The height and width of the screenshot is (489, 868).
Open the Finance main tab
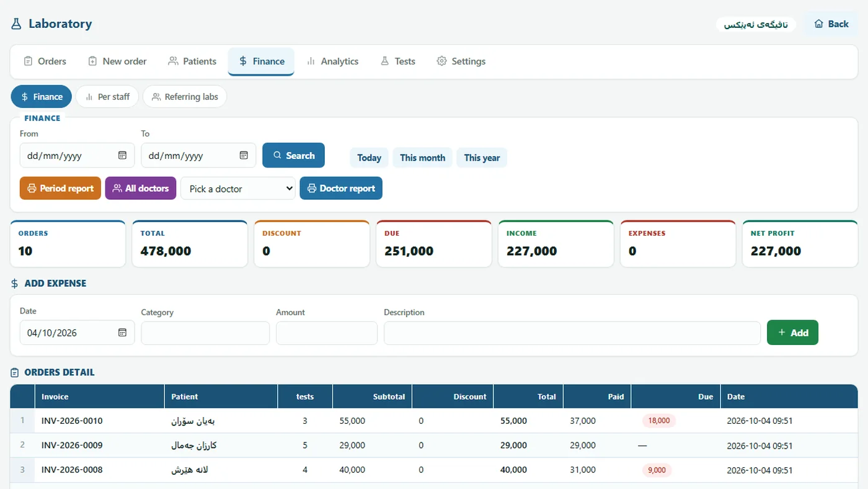(261, 61)
